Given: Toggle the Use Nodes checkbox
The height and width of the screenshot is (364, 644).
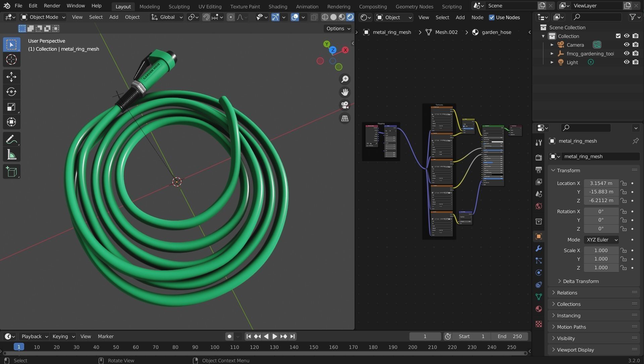Looking at the screenshot, I should click(x=492, y=17).
